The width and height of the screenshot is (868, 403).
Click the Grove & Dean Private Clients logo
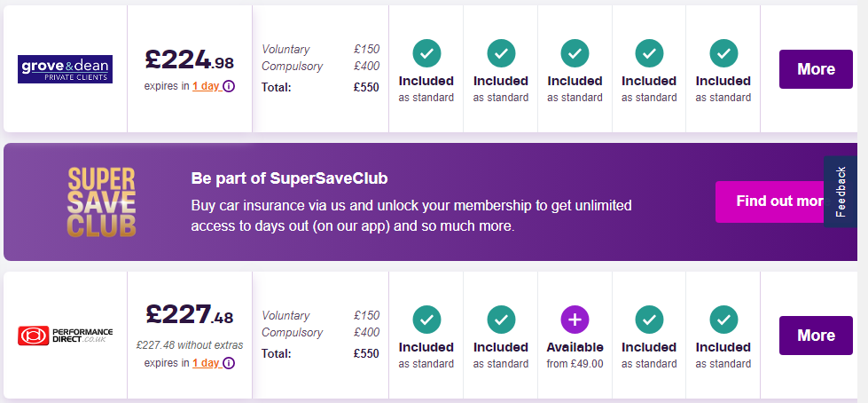[x=66, y=69]
